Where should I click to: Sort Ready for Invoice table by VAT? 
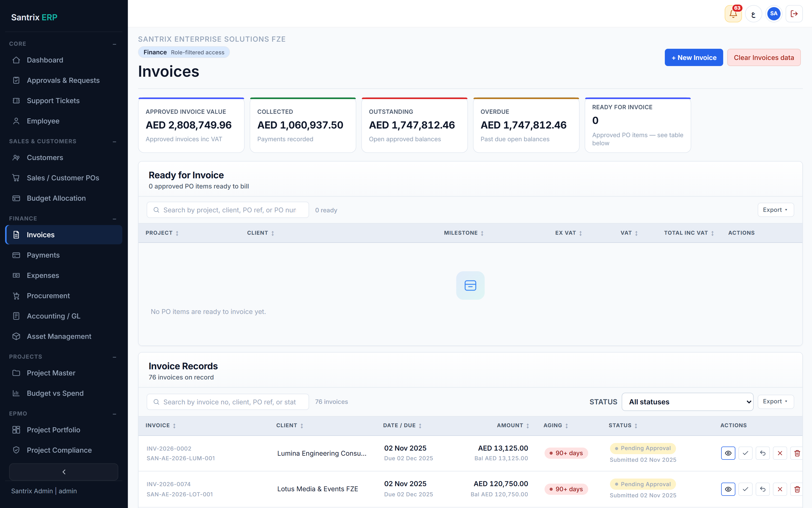click(629, 233)
